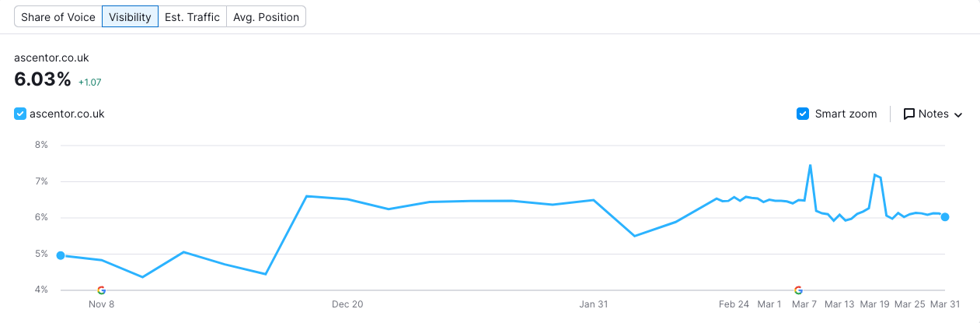Disable the Smart zoom checkbox

click(x=803, y=114)
